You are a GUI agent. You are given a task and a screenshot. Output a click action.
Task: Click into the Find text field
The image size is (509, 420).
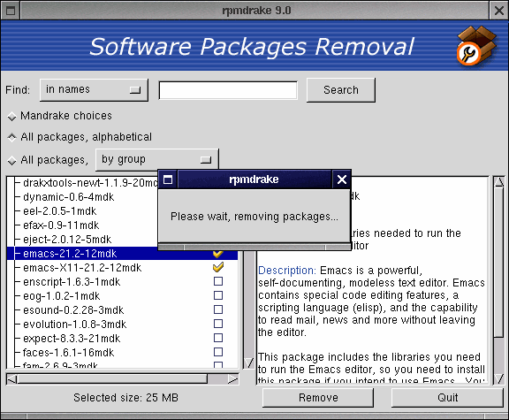(x=228, y=90)
